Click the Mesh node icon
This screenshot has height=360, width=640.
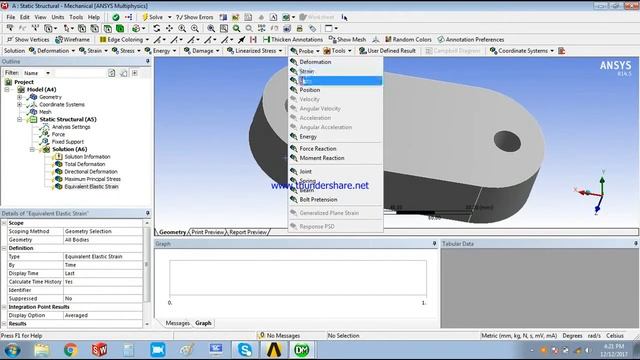click(x=33, y=112)
